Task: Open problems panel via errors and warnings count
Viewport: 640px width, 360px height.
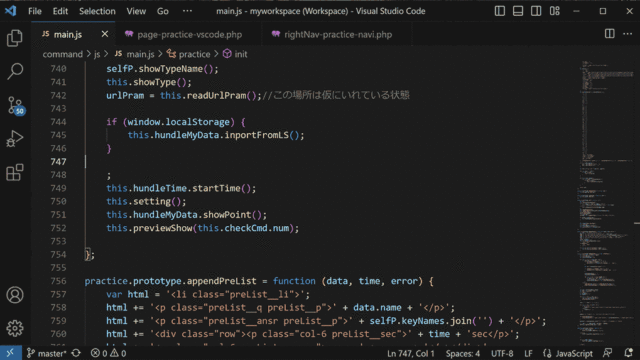Action: click(108, 353)
